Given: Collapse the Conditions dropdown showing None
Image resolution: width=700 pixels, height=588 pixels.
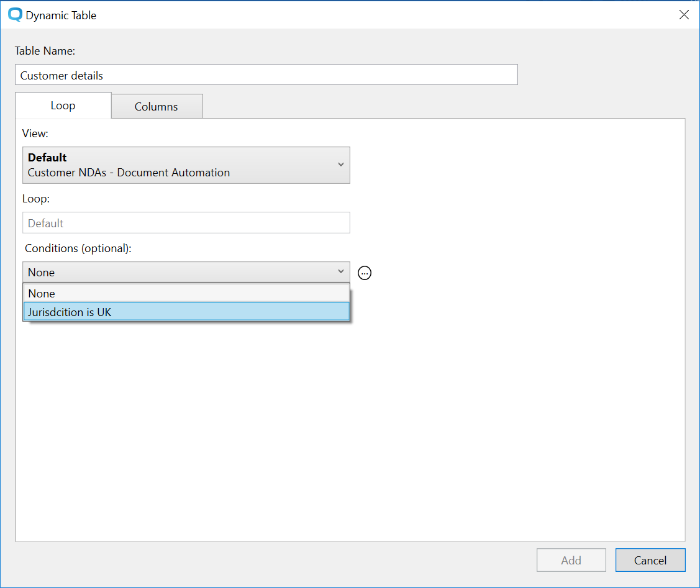Looking at the screenshot, I should tap(180, 273).
